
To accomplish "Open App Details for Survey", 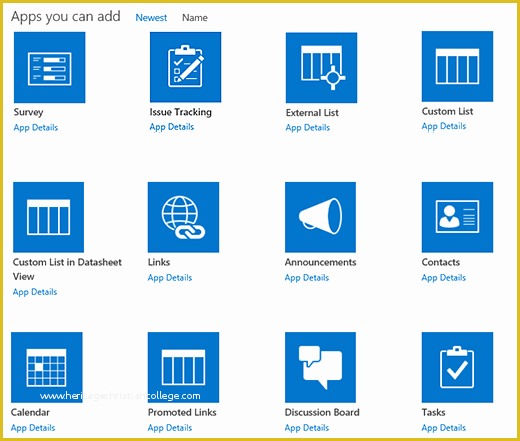I will pyautogui.click(x=36, y=128).
